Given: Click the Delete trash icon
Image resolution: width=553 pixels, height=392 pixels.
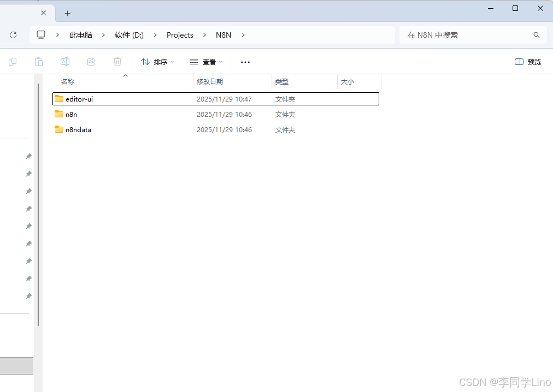Looking at the screenshot, I should pyautogui.click(x=117, y=62).
